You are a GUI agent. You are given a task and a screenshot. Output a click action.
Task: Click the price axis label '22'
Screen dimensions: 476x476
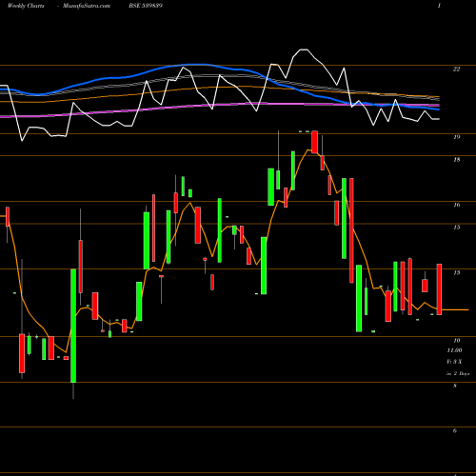coord(456,69)
